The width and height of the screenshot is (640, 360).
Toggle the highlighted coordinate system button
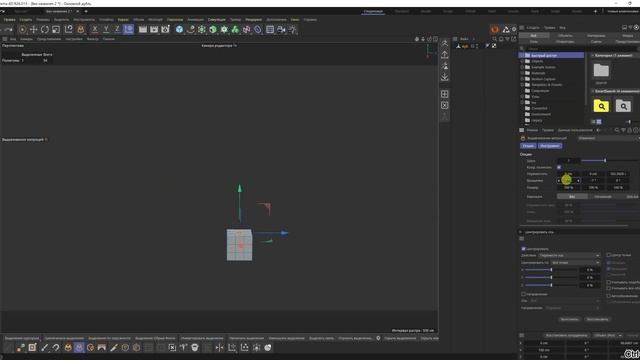click(x=129, y=29)
